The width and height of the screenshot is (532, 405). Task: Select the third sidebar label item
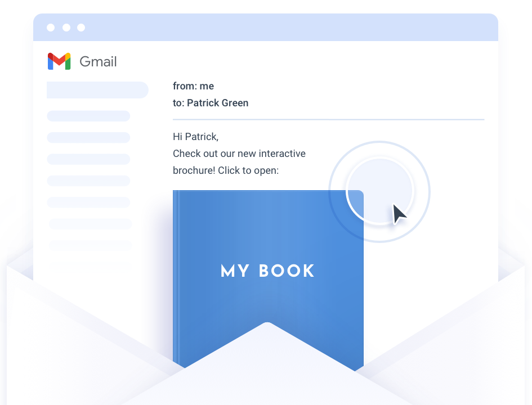[x=88, y=159]
